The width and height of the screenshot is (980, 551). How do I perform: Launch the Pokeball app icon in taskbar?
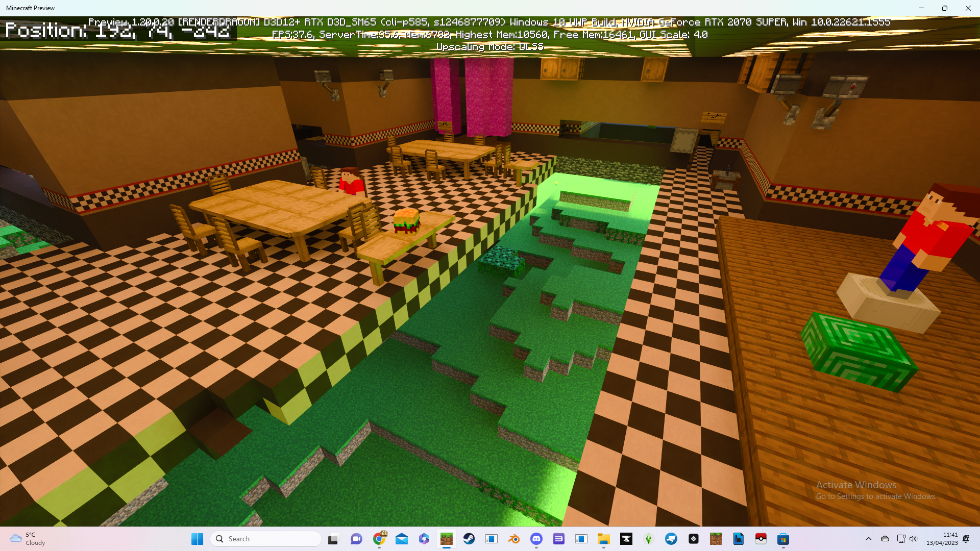761,539
